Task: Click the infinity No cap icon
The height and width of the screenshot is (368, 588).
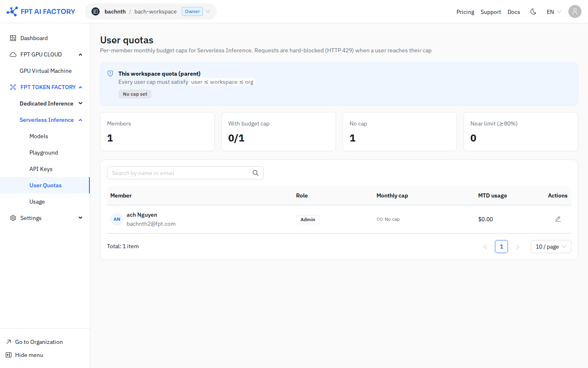Action: (380, 219)
